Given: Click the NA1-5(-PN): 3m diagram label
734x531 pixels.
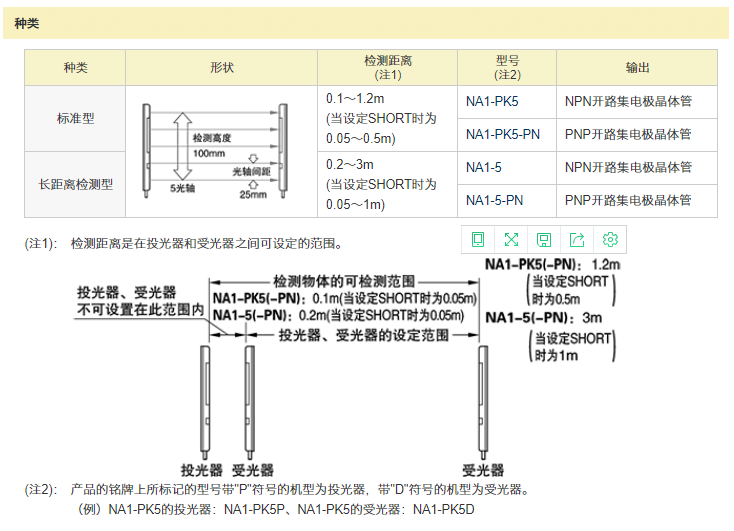Looking at the screenshot, I should coord(543,318).
